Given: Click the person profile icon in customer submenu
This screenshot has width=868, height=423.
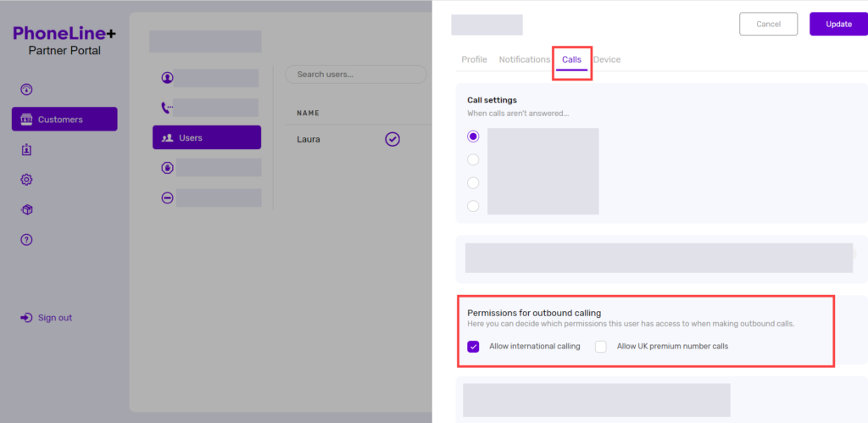Looking at the screenshot, I should click(167, 78).
